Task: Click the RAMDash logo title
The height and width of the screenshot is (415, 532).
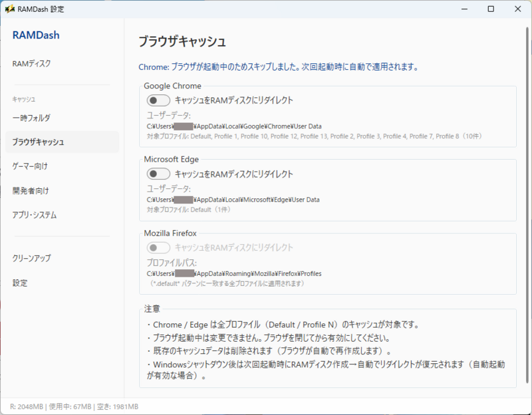Action: 36,35
